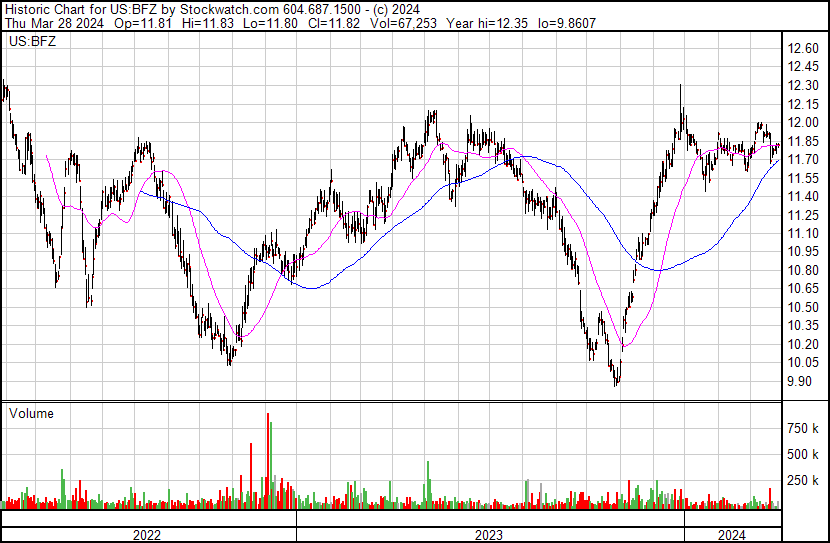Click the 12.60 price axis label

point(802,49)
